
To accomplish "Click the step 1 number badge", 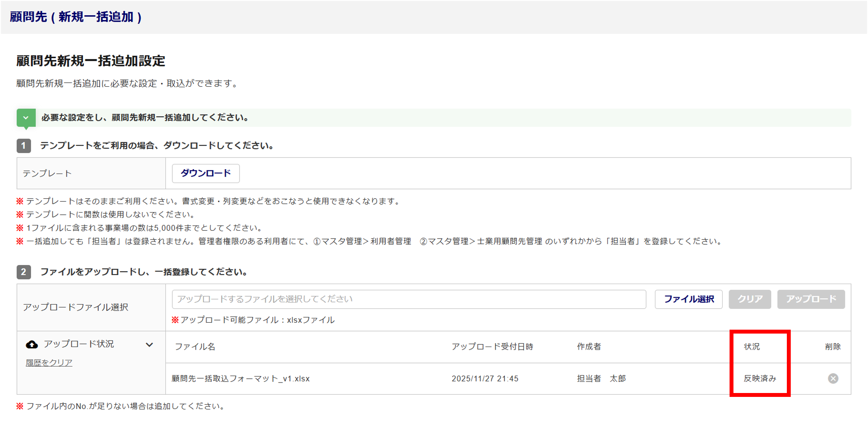I will 24,146.
